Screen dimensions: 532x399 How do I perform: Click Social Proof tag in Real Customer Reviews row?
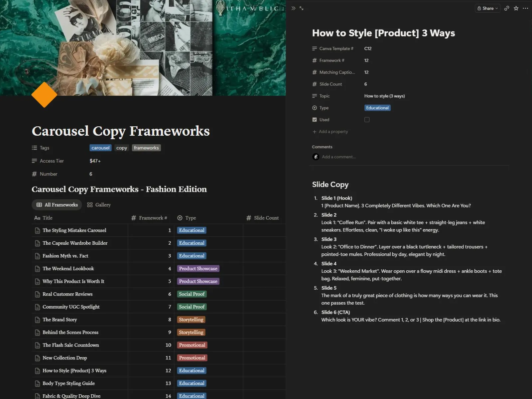click(192, 294)
